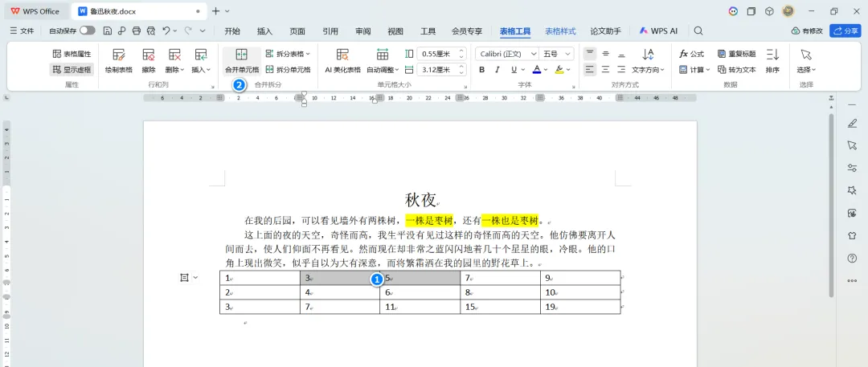
Task: Click the table cell containing 19
Action: (x=581, y=307)
